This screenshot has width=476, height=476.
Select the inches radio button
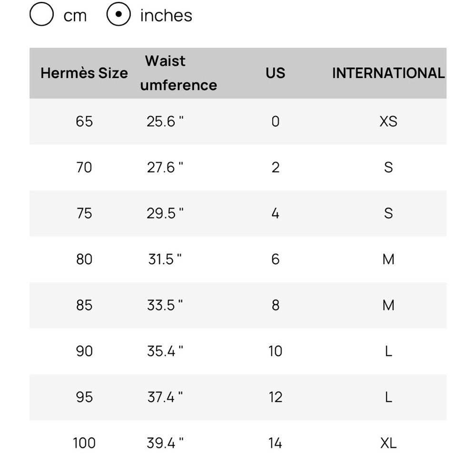[x=119, y=14]
